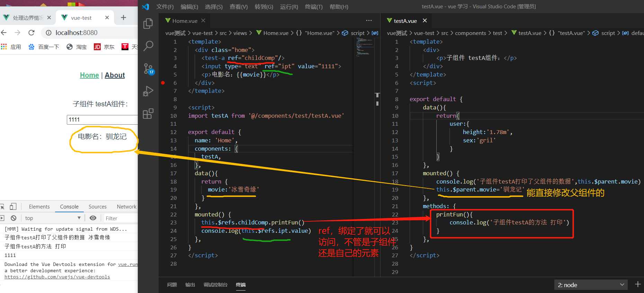
Task: Open the Extensions view
Action: (x=148, y=114)
